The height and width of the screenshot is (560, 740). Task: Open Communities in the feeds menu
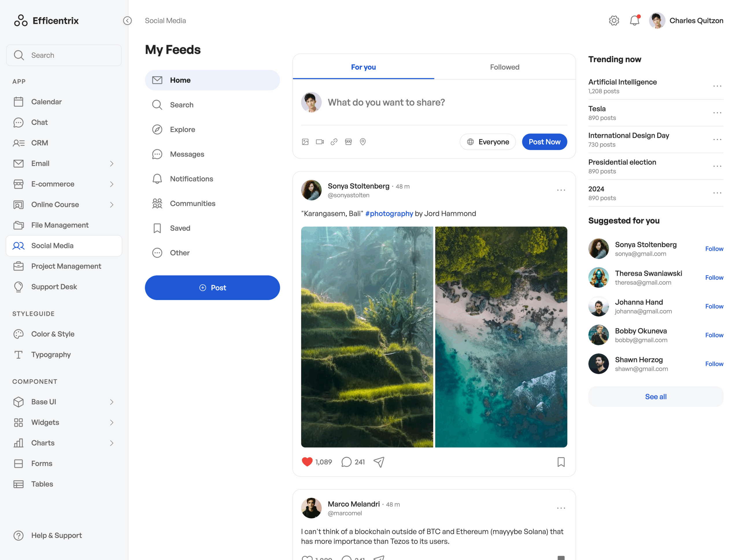click(x=192, y=203)
